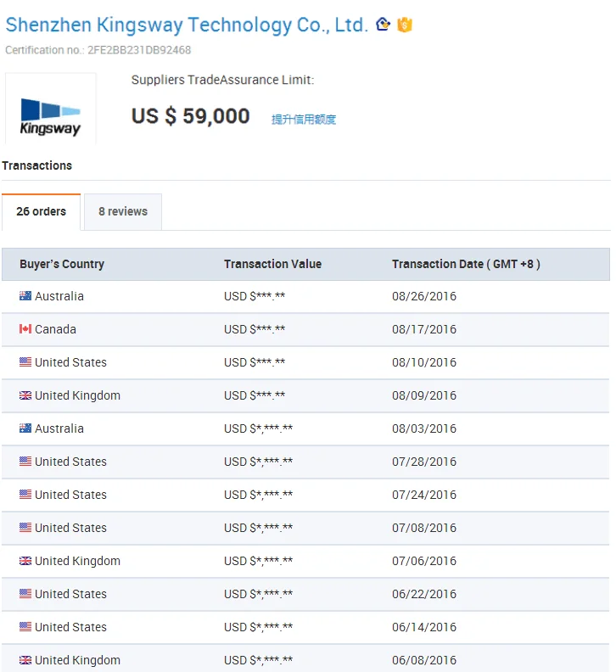
Task: Click the United Kingdom flag in the 08/09/2016 row
Action: pos(25,395)
